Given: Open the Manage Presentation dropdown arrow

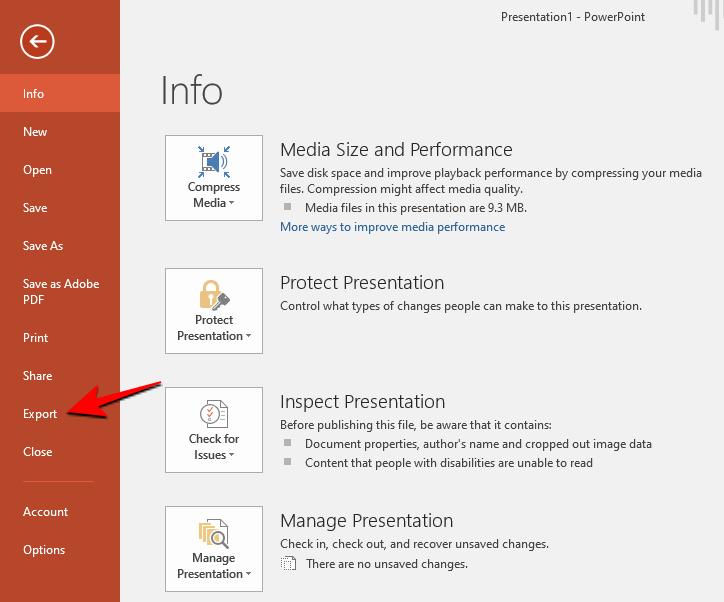Looking at the screenshot, I should [x=248, y=575].
